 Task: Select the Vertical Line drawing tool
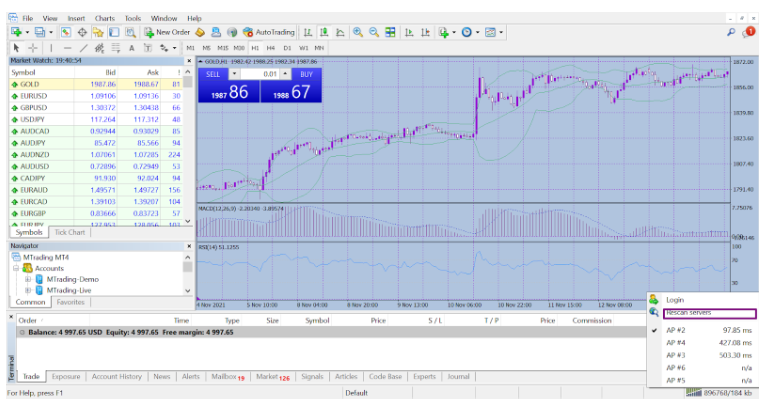click(51, 48)
